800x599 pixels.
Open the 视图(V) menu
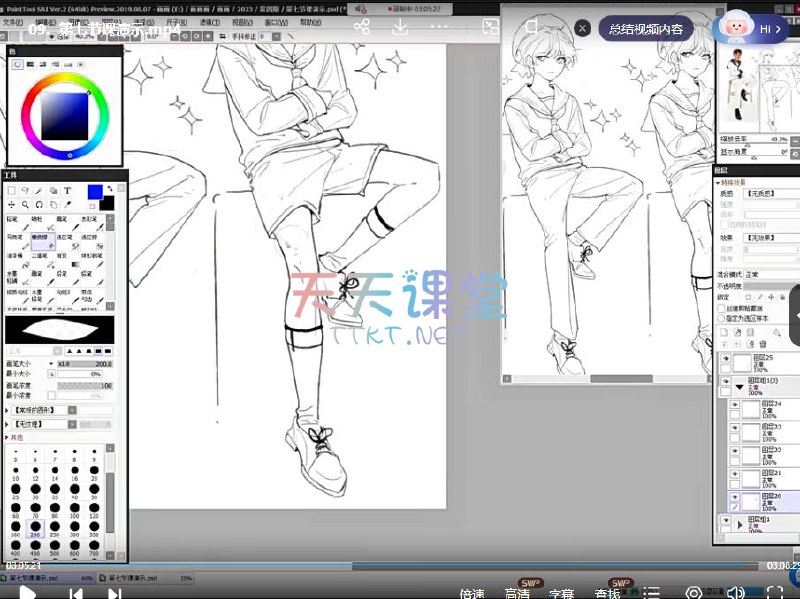tap(242, 22)
